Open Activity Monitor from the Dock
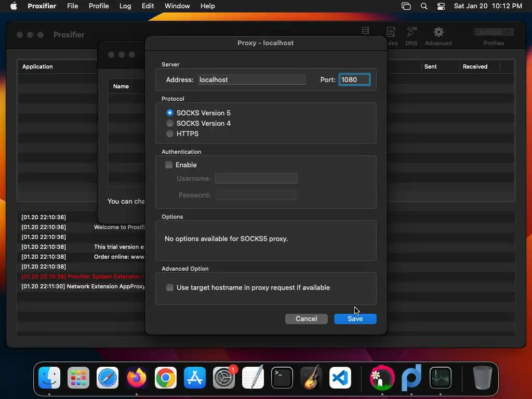 pos(441,378)
